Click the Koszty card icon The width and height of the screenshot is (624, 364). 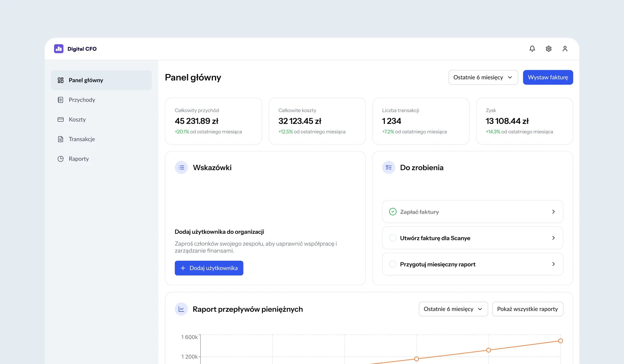coord(61,120)
